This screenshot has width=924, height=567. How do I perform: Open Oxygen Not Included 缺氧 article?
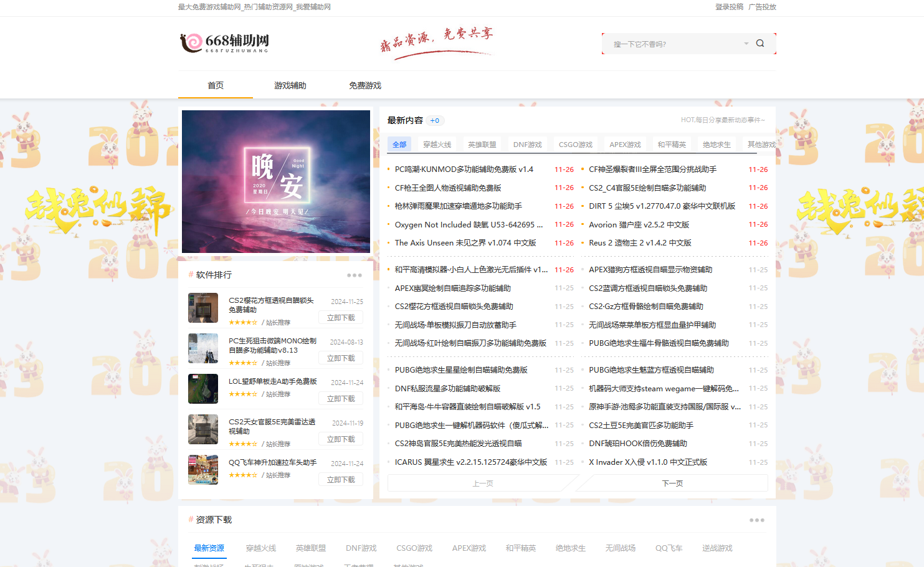click(x=469, y=225)
